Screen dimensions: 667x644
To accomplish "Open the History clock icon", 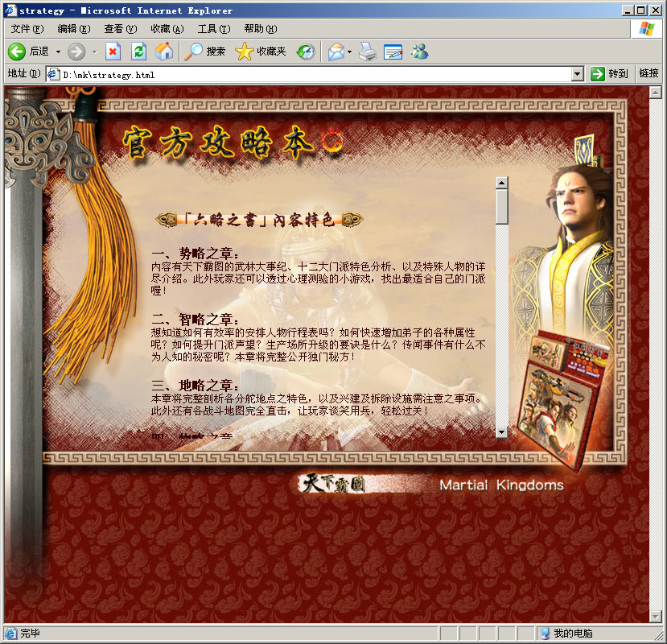I will point(306,52).
